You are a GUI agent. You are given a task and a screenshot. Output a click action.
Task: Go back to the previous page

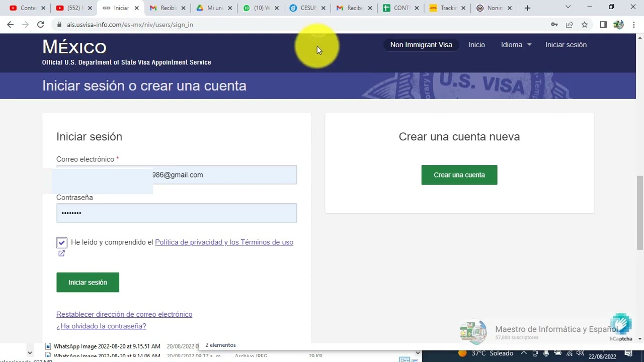point(10,24)
